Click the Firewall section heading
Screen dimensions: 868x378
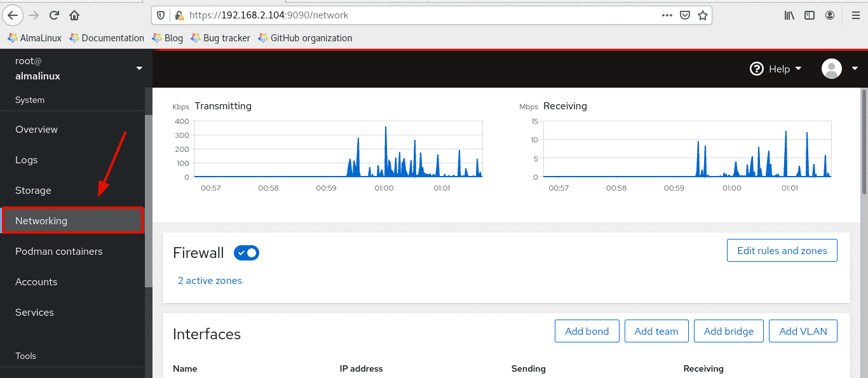tap(198, 253)
